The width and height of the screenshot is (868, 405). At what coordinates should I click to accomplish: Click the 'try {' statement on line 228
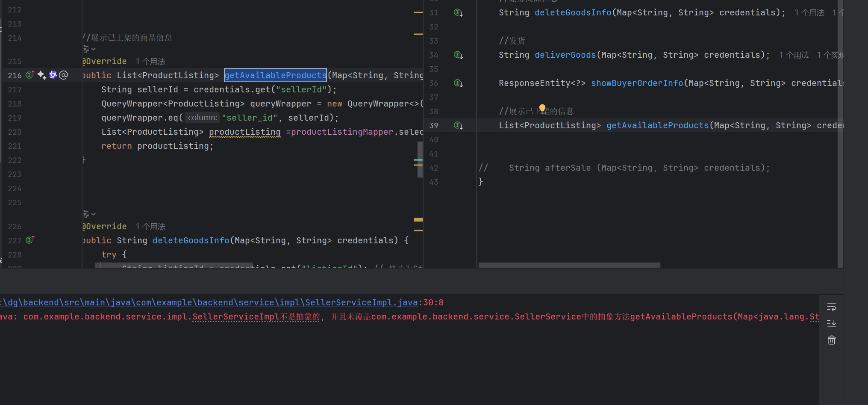tap(114, 255)
